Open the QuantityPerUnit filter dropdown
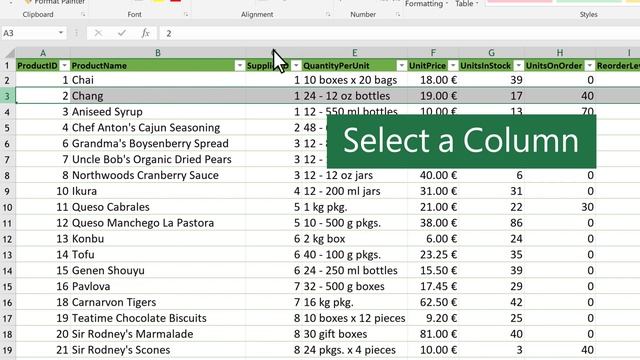 (402, 66)
